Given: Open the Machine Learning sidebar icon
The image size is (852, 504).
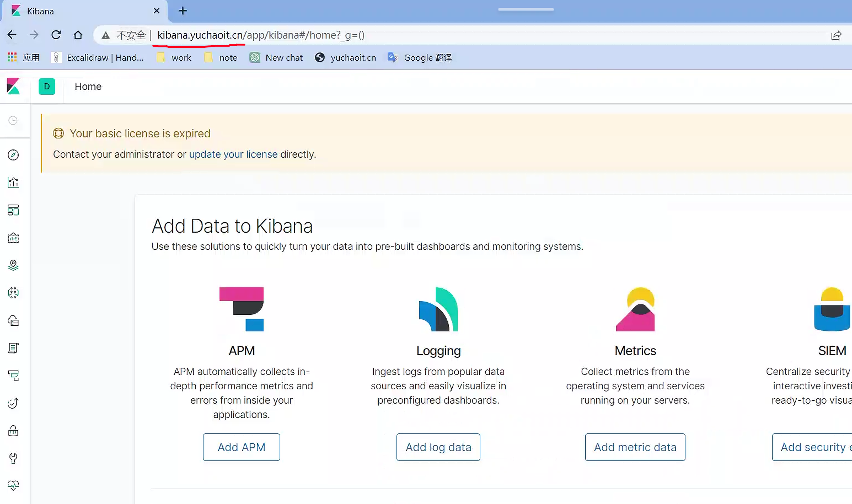Looking at the screenshot, I should pos(13,293).
